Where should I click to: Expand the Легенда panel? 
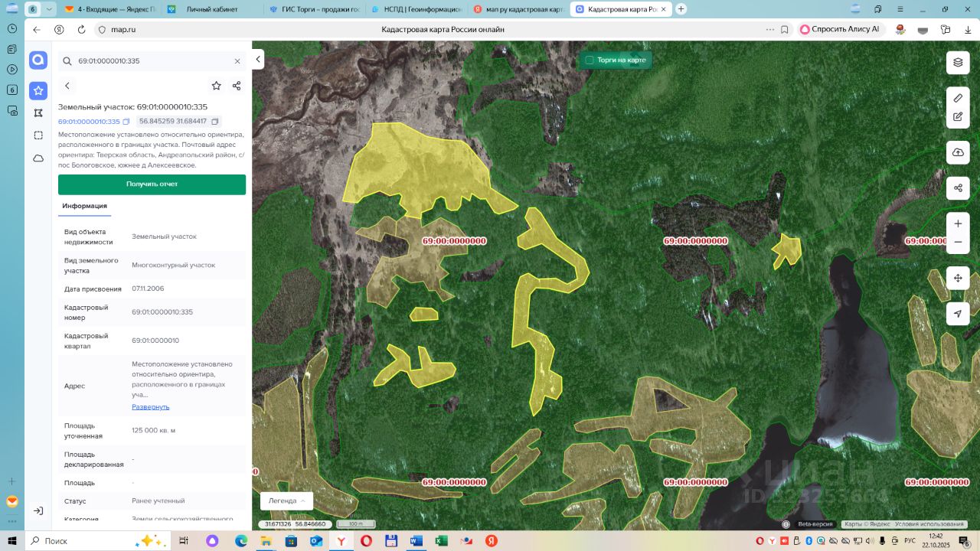coord(286,500)
